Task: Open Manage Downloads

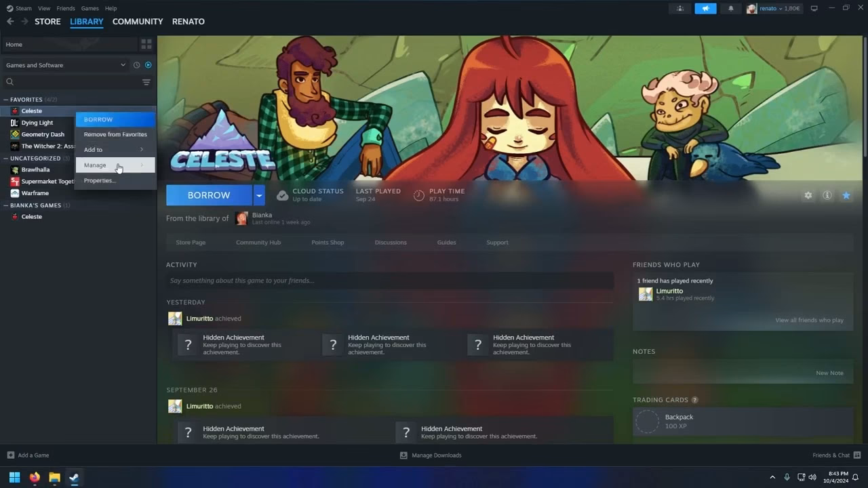Action: click(431, 455)
